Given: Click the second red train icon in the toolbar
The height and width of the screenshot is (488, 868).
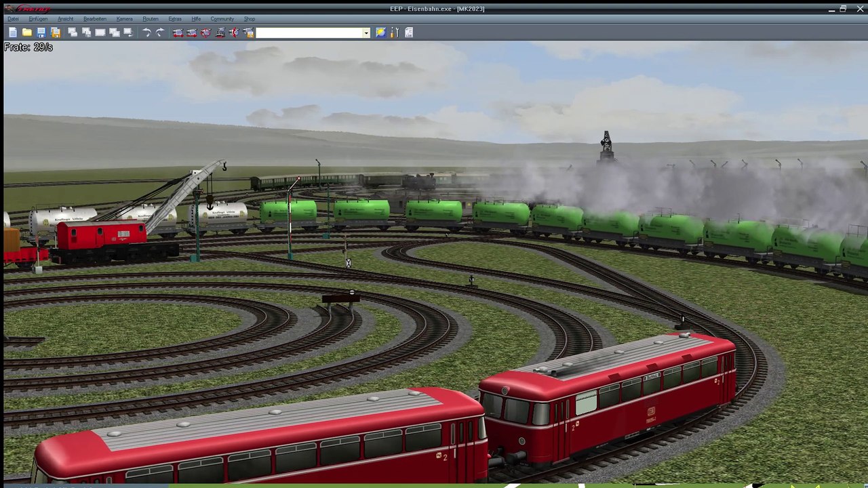Looking at the screenshot, I should click(x=192, y=33).
